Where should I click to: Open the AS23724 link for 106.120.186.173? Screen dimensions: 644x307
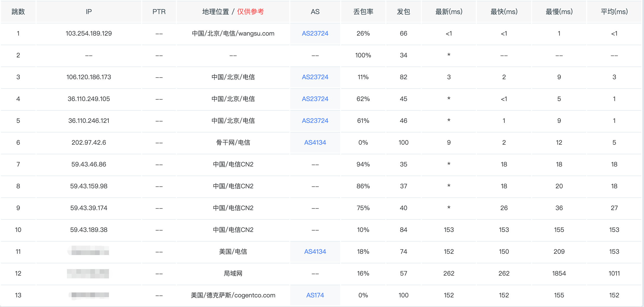315,77
